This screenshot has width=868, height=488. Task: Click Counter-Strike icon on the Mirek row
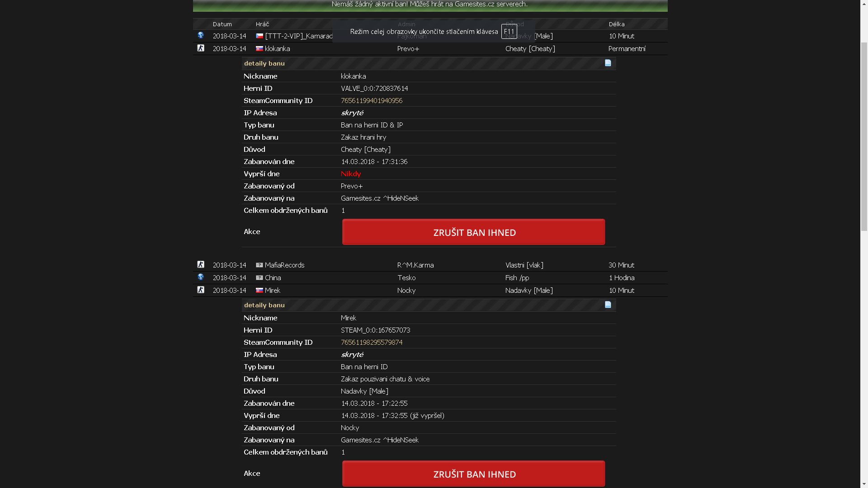(201, 290)
